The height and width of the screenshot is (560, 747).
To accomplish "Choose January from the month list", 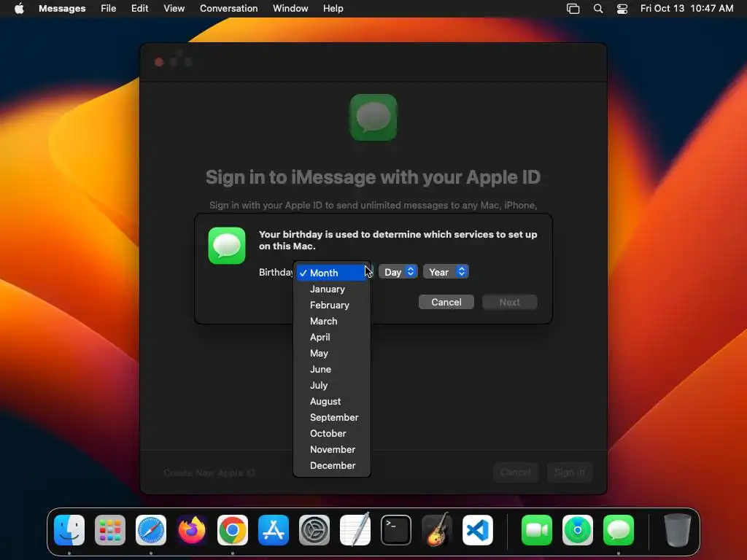I will [332, 289].
